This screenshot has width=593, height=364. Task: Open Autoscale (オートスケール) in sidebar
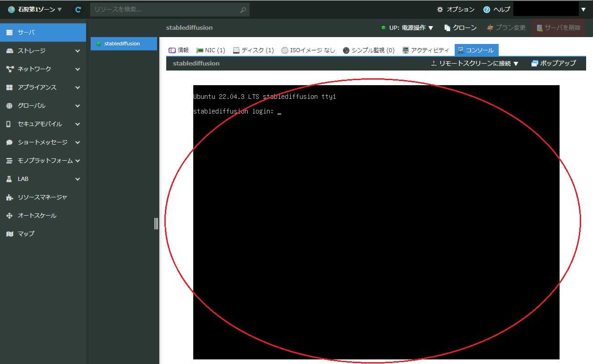[37, 216]
